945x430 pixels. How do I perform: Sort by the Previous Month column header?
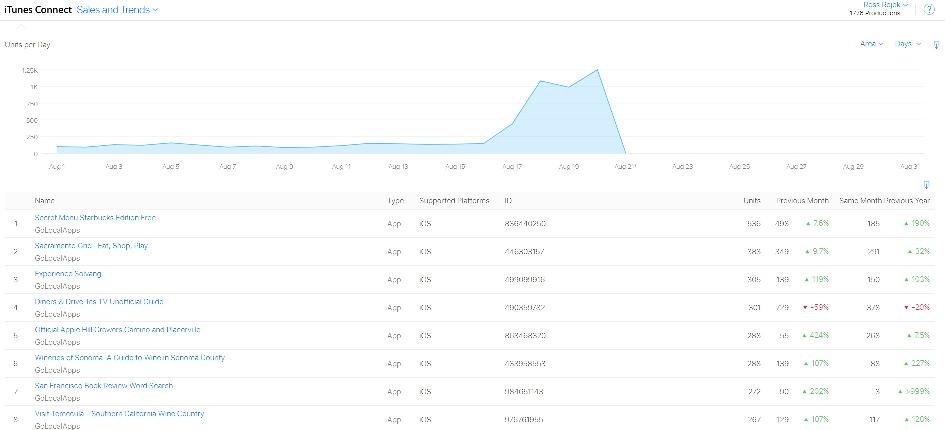point(803,200)
